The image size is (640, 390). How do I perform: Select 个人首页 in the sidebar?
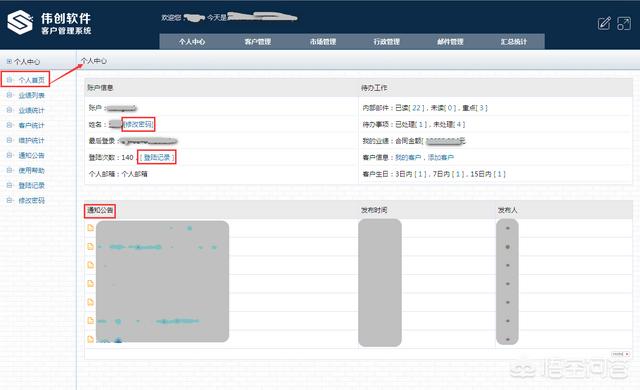pos(31,80)
